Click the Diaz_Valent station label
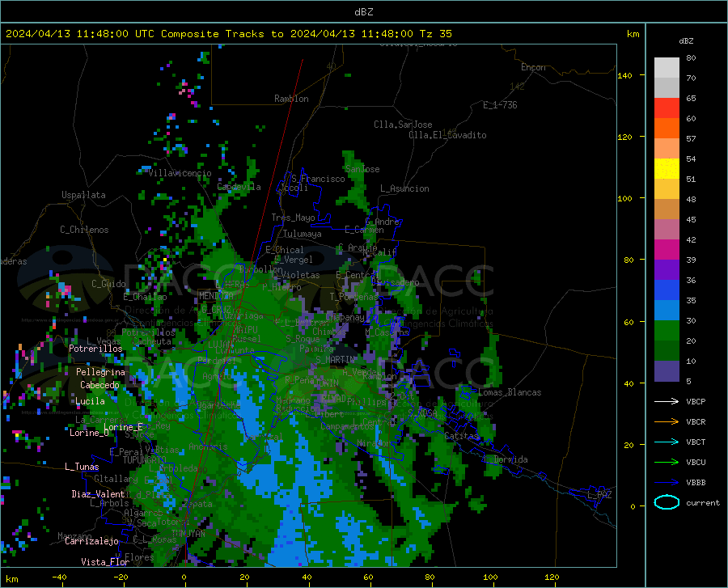The width and height of the screenshot is (728, 588). [x=98, y=494]
